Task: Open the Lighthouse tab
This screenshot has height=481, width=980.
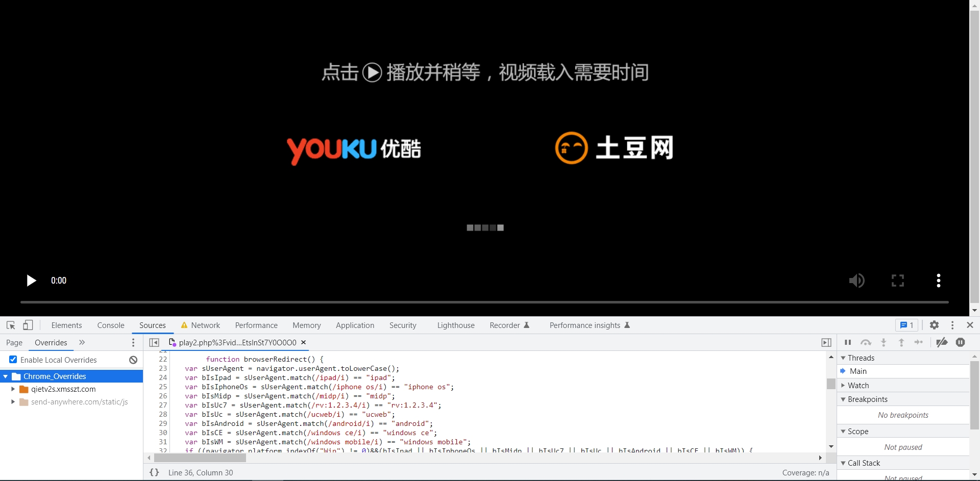Action: (x=456, y=325)
